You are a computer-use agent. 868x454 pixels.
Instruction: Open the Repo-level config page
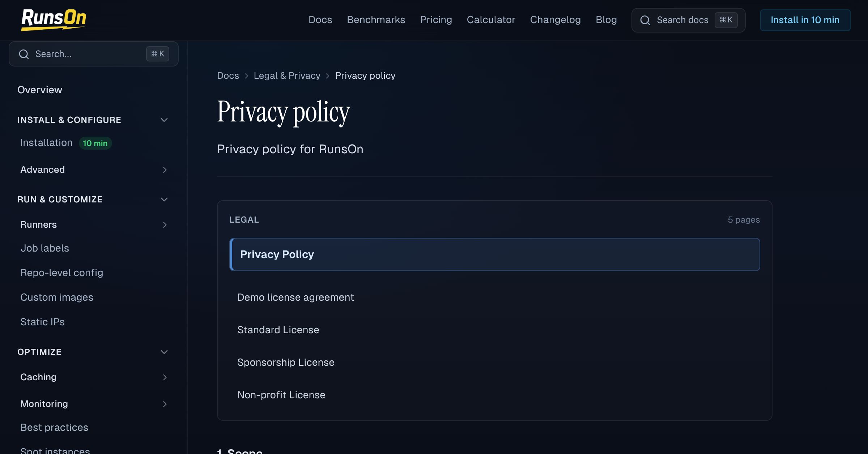point(61,273)
